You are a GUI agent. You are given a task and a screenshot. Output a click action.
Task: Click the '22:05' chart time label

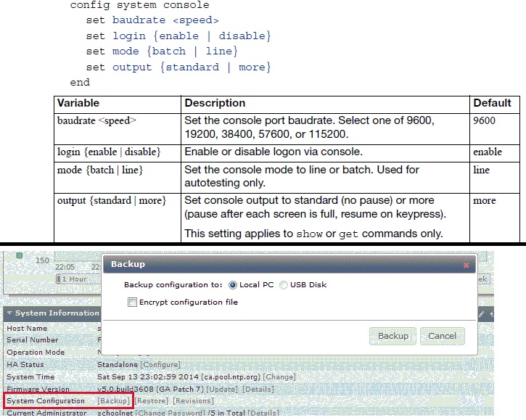pos(65,267)
